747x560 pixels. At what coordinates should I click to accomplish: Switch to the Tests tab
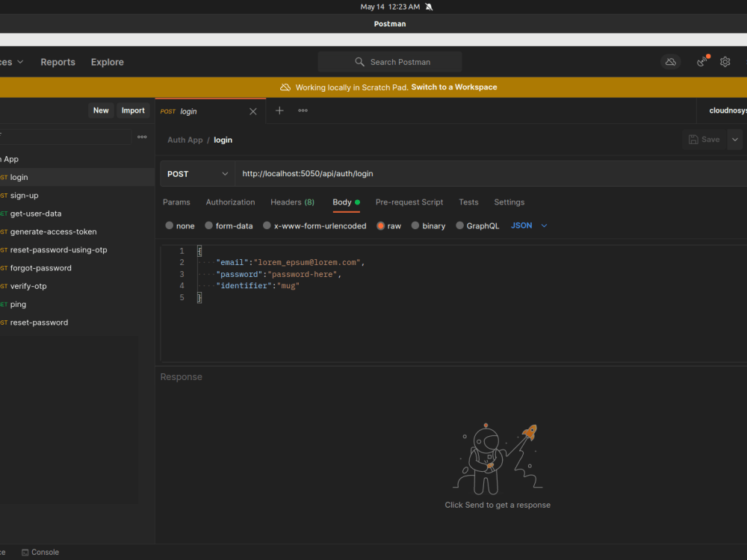[x=468, y=202]
